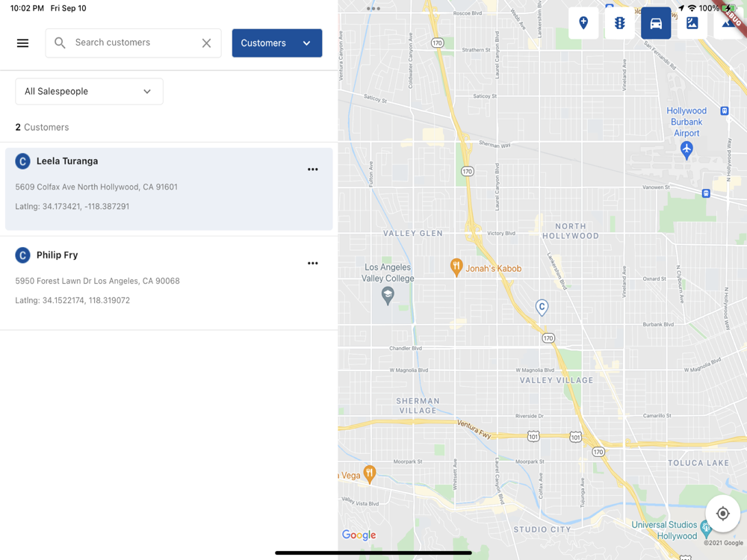
Task: Select Philip Fry customer name
Action: pyautogui.click(x=58, y=255)
